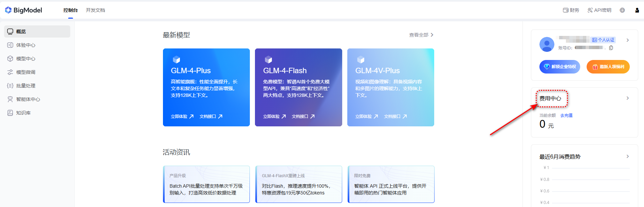
Task: Click the 去充值 recharge link
Action: (x=566, y=116)
